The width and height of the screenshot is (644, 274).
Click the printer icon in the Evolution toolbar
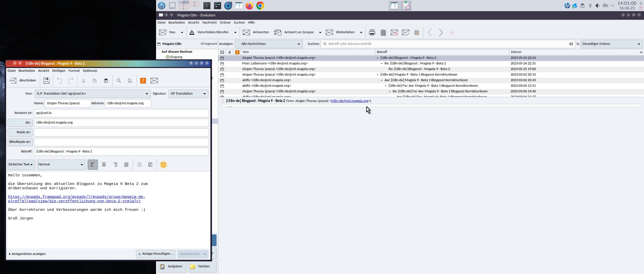372,32
